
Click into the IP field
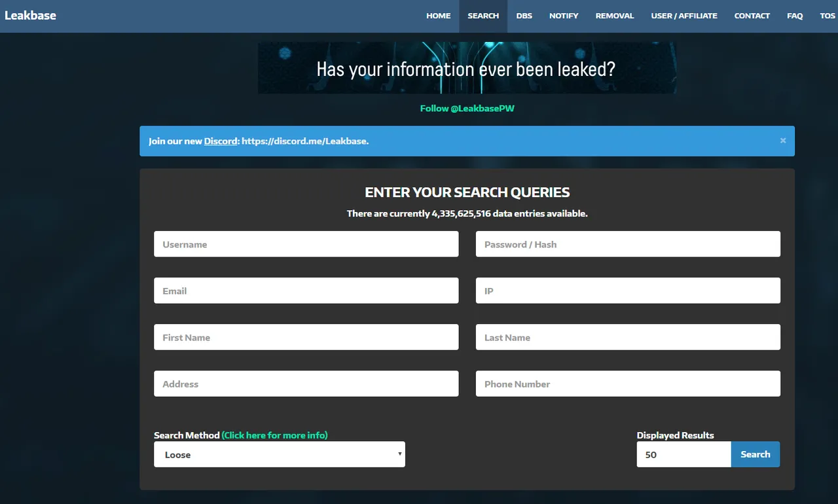[x=628, y=291]
